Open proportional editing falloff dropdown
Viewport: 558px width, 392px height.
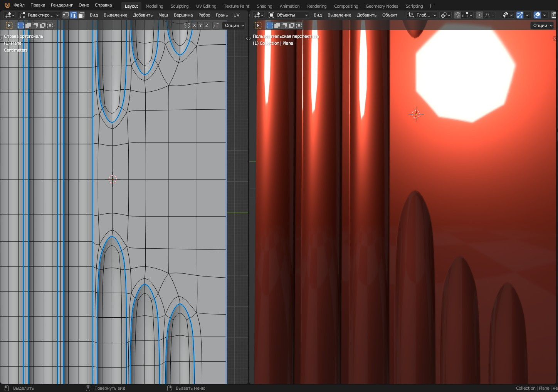[489, 15]
